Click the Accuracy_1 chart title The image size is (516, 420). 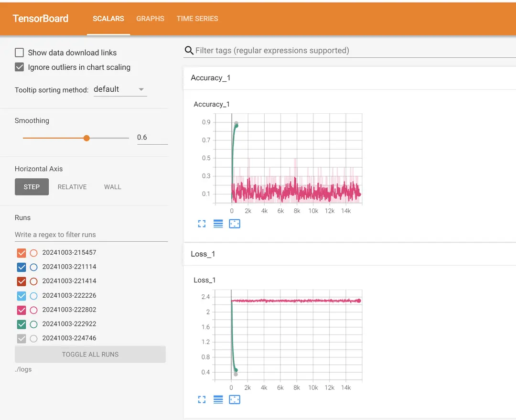pyautogui.click(x=212, y=104)
